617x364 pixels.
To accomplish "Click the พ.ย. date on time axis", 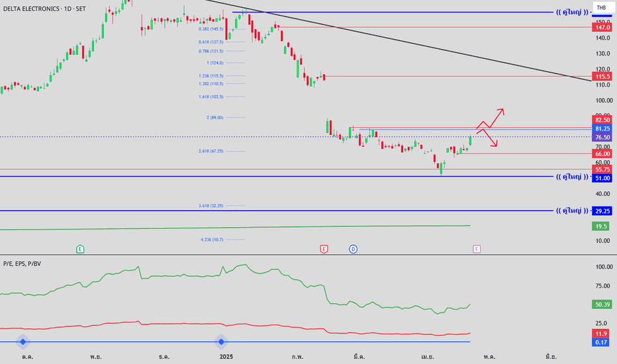I will [x=95, y=357].
